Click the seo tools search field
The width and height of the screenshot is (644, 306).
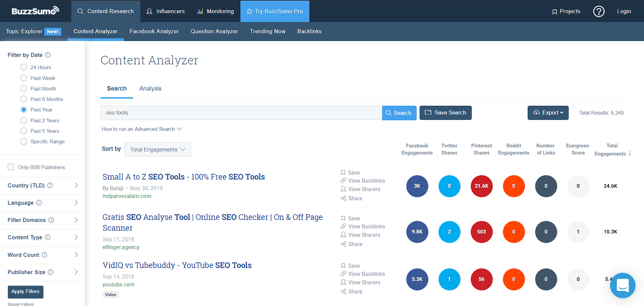[241, 113]
